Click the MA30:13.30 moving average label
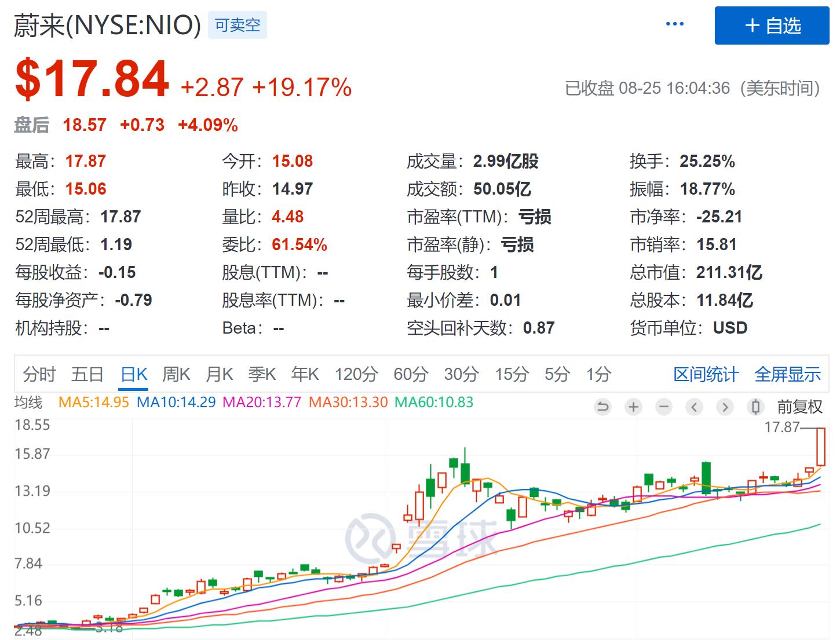Image resolution: width=840 pixels, height=640 pixels. point(348,402)
